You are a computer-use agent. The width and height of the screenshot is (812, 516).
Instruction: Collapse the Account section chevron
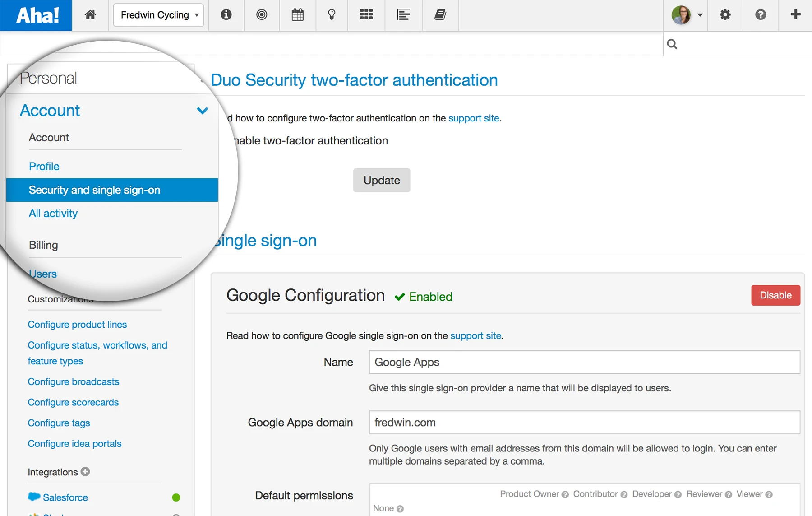[203, 111]
